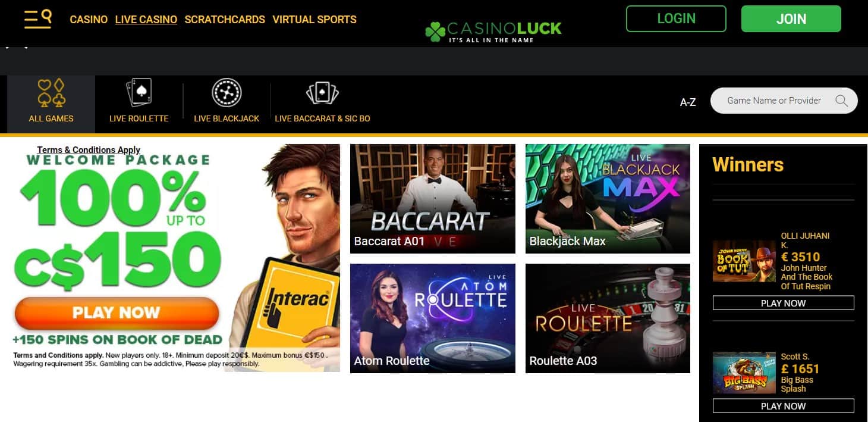Open Terms & Conditions Apply link

click(x=89, y=150)
